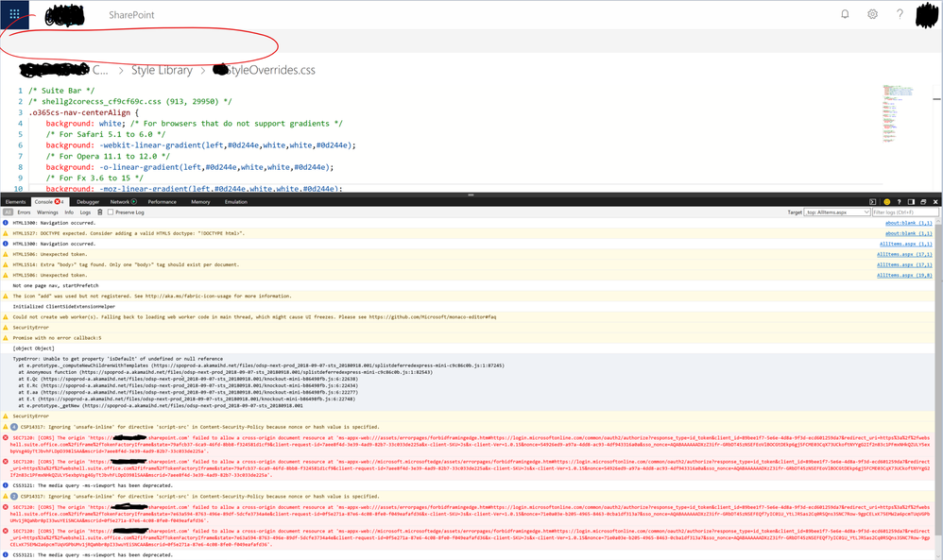Screen dimensions: 943x560
Task: Enable the Preserve Log checkbox
Action: 111,212
